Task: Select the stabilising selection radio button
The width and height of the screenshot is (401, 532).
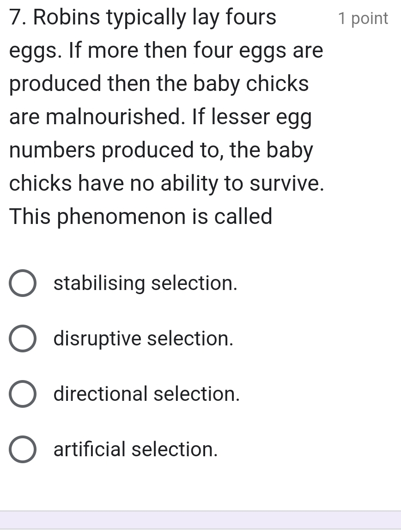Action: click(22, 283)
